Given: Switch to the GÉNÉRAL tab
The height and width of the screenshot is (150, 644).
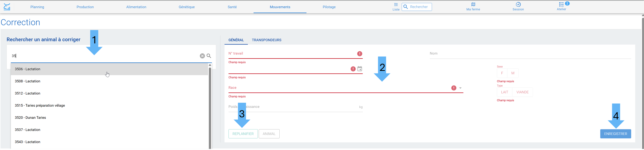Looking at the screenshot, I should pos(236,40).
